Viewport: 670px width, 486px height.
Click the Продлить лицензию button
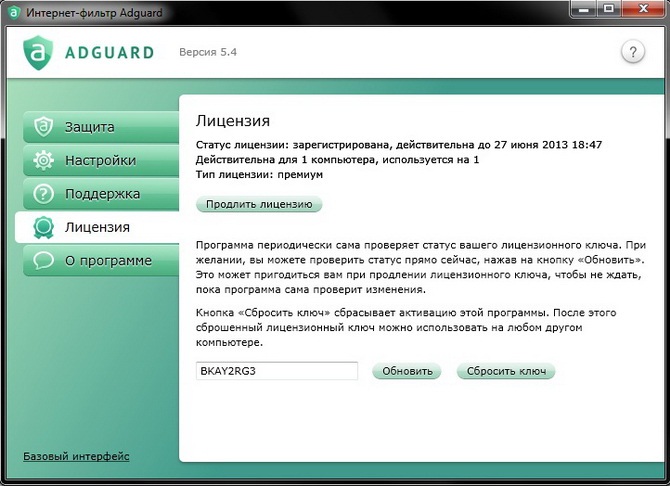259,204
